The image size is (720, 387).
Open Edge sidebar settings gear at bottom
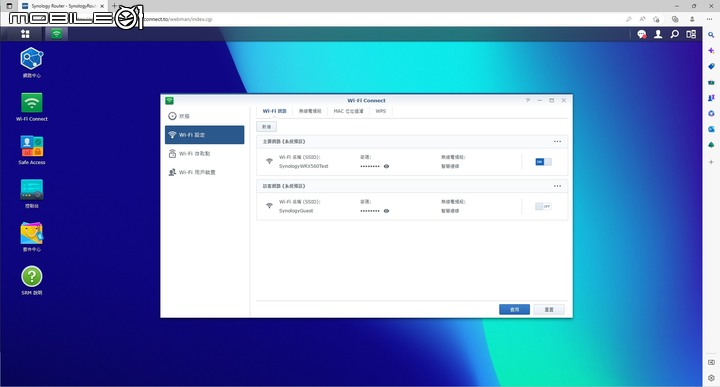[711, 378]
